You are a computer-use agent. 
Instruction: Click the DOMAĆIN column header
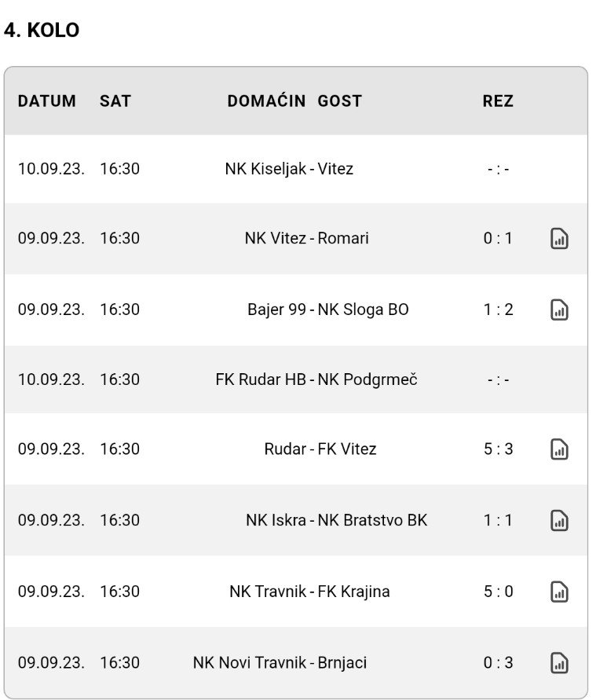266,101
